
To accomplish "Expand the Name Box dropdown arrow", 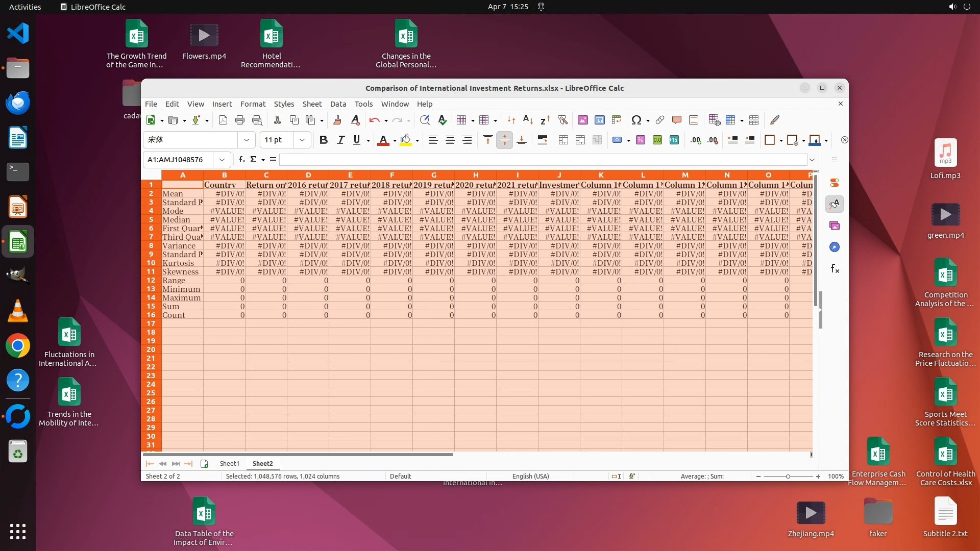I will (222, 160).
